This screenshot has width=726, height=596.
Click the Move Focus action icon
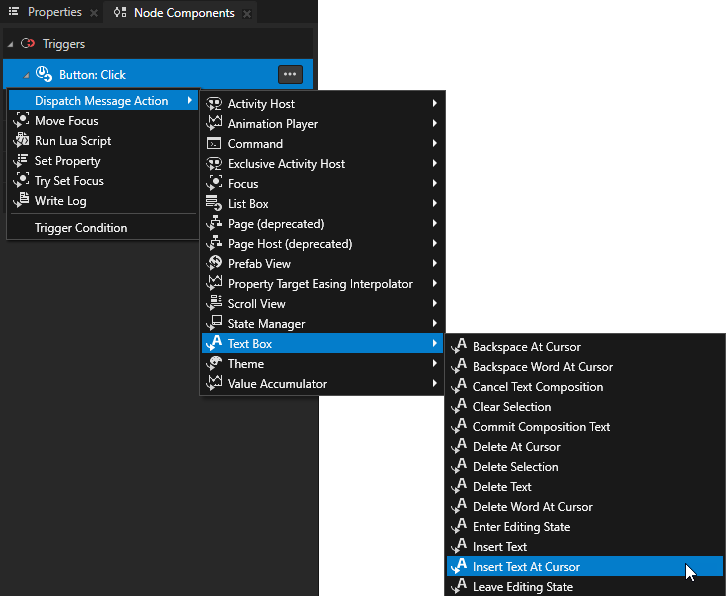pyautogui.click(x=21, y=121)
